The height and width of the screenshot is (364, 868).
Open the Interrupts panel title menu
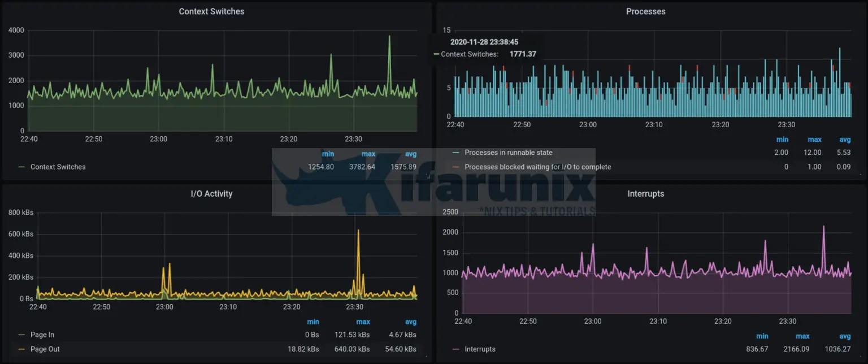coord(646,193)
